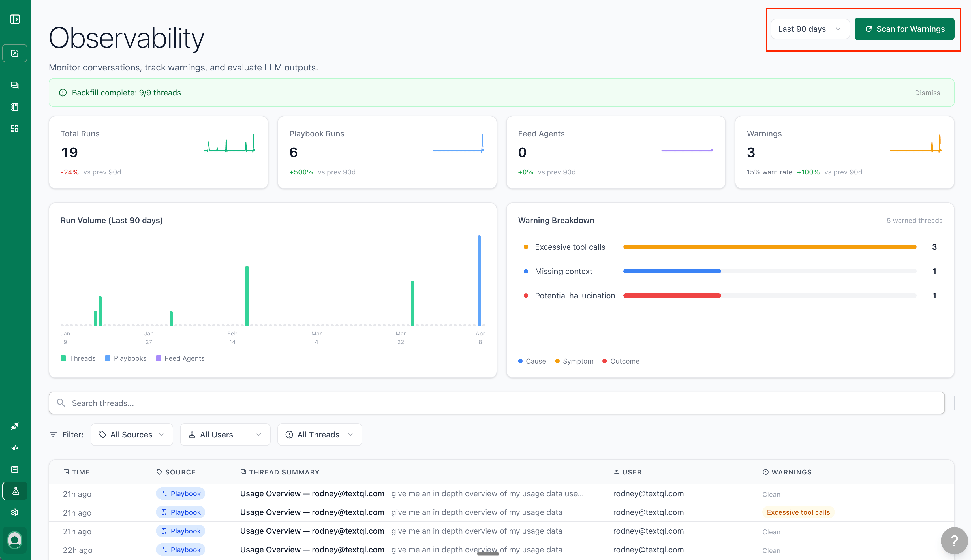Open the user avatar profile menu
Screen dimensions: 971x560
[x=15, y=540]
